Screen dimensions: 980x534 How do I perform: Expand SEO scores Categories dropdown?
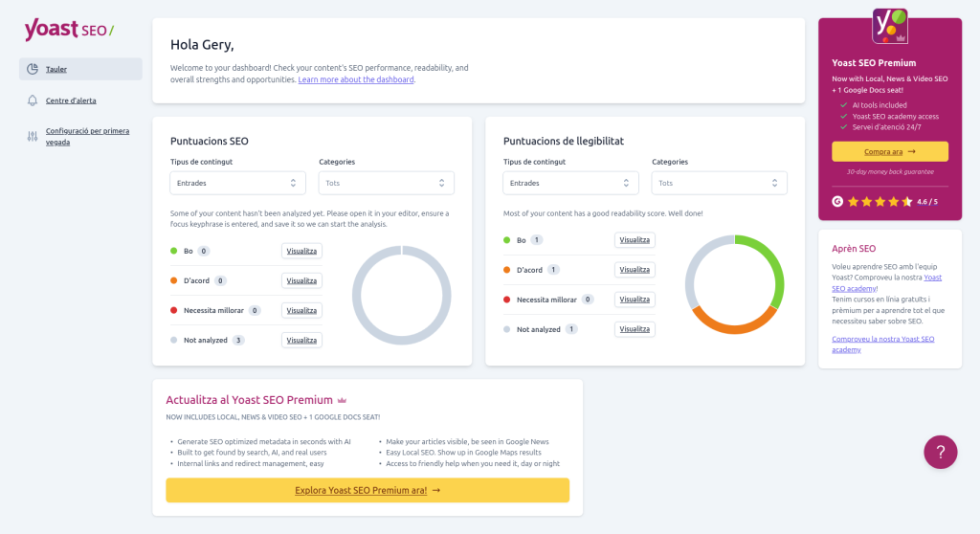386,183
